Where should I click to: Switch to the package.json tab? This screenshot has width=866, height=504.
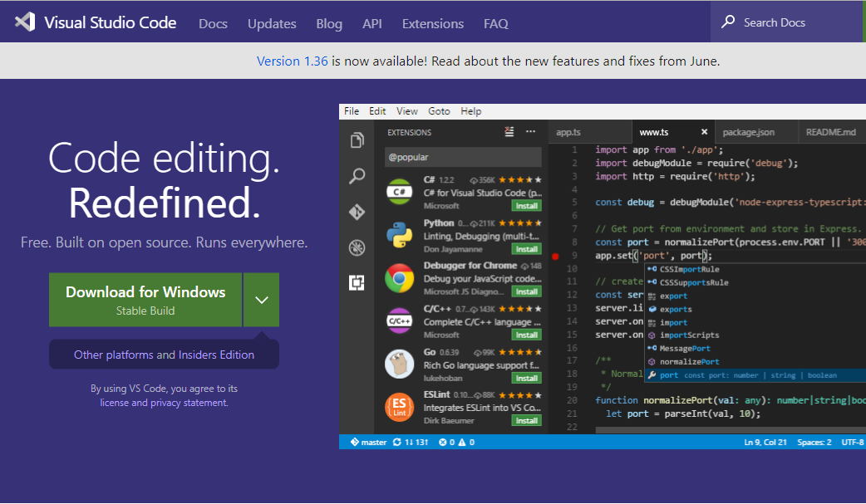coord(756,132)
